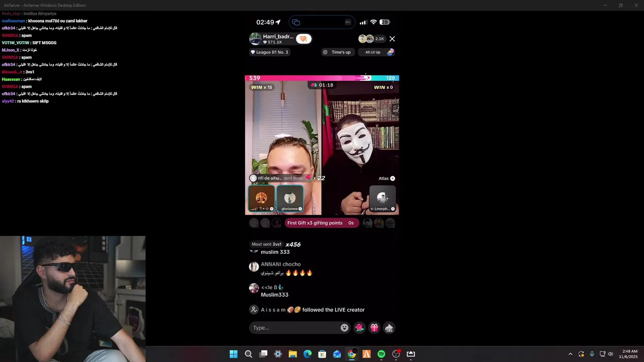
Task: Click alyy42 ra kikhawro skiip message
Action: (x=25, y=101)
